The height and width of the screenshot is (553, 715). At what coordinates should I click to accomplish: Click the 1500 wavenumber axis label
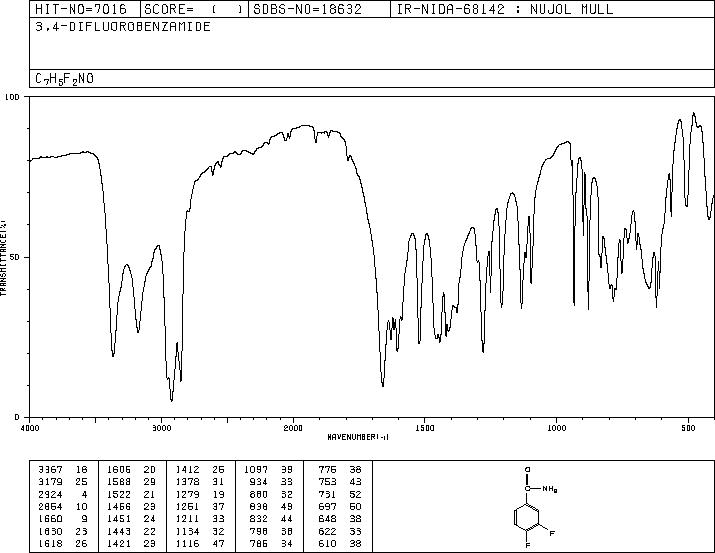tap(425, 428)
